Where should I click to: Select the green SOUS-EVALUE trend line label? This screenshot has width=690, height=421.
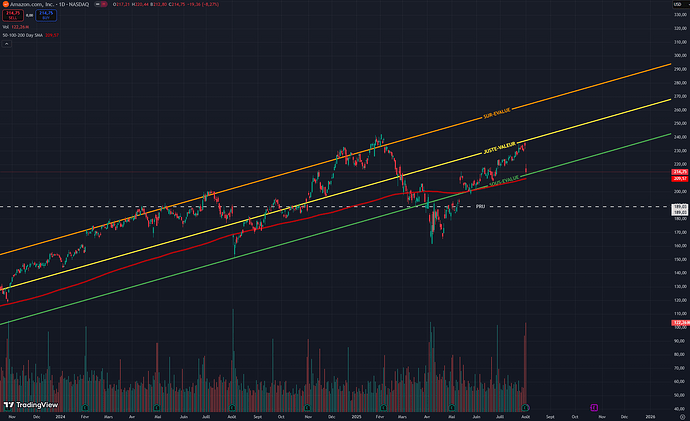pyautogui.click(x=504, y=180)
